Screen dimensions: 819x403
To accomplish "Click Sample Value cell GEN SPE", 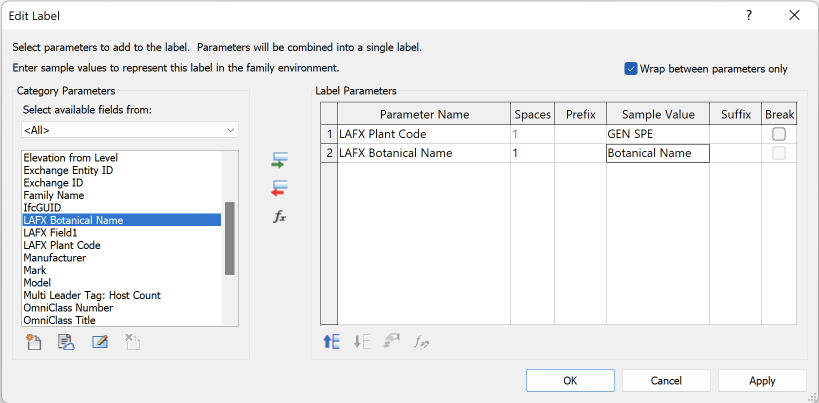I will click(658, 134).
